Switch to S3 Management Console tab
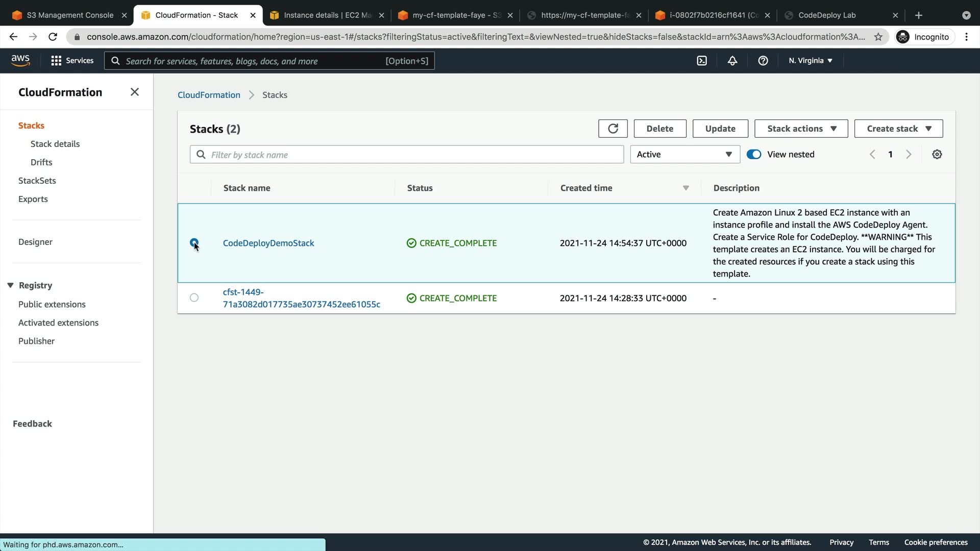The height and width of the screenshot is (551, 980). pos(70,15)
